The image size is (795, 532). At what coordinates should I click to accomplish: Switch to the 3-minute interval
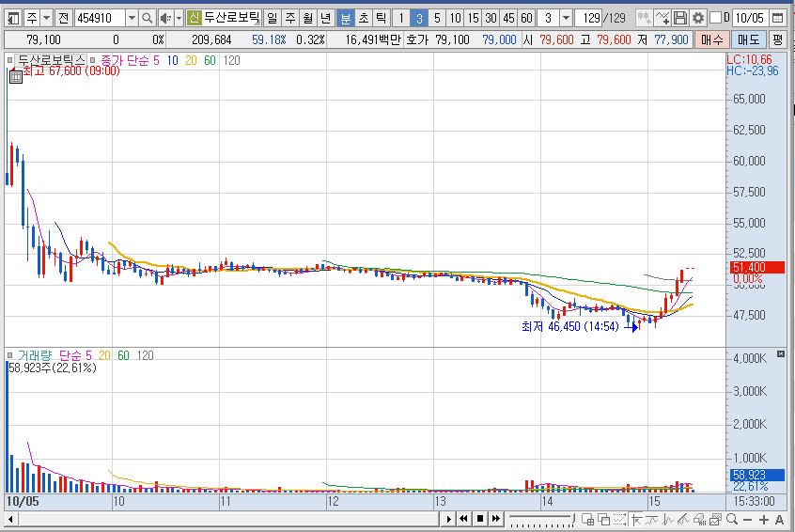click(x=419, y=19)
